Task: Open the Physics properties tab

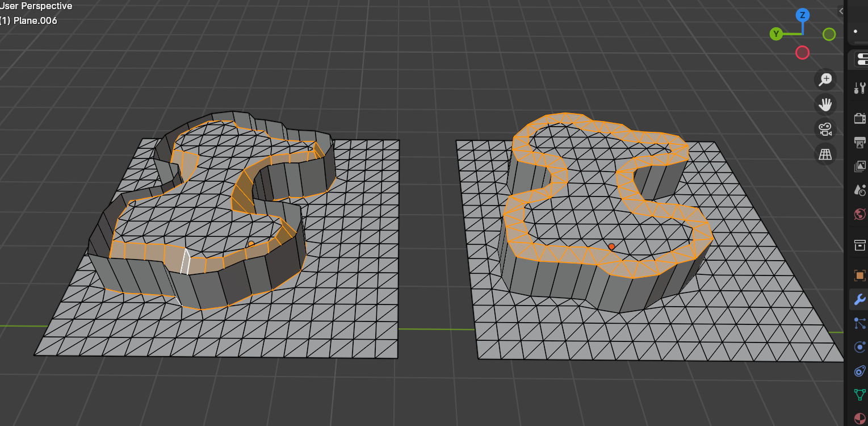Action: tap(859, 347)
